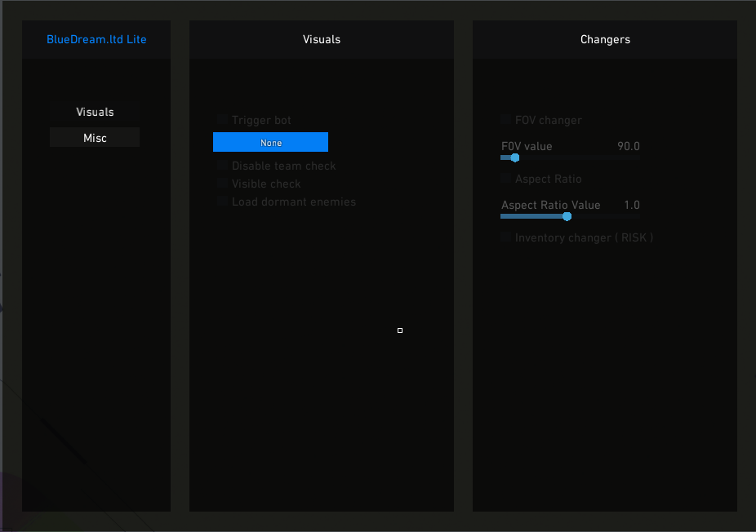The image size is (756, 532).
Task: Click the small square marker in Visuals panel
Action: pyautogui.click(x=400, y=330)
